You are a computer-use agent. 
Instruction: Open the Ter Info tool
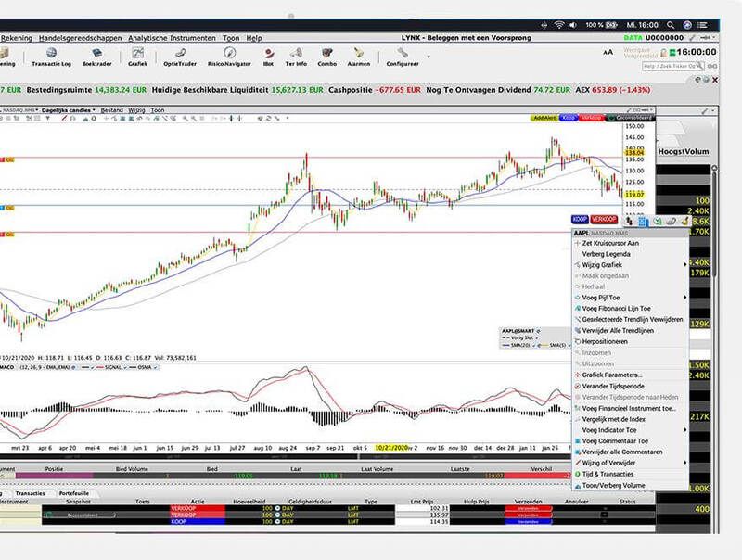pos(296,57)
